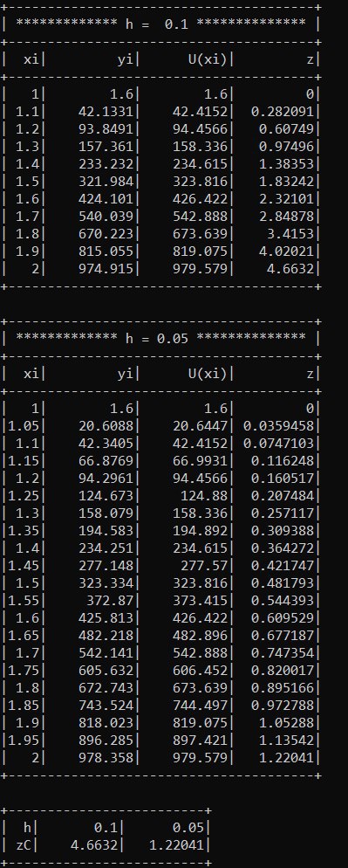Image resolution: width=348 pixels, height=868 pixels.
Task: Click yi value 194.583
Action: pyautogui.click(x=106, y=531)
